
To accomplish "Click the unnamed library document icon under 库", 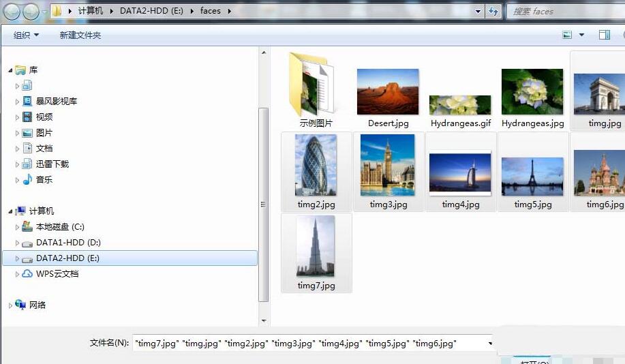I will click(27, 85).
